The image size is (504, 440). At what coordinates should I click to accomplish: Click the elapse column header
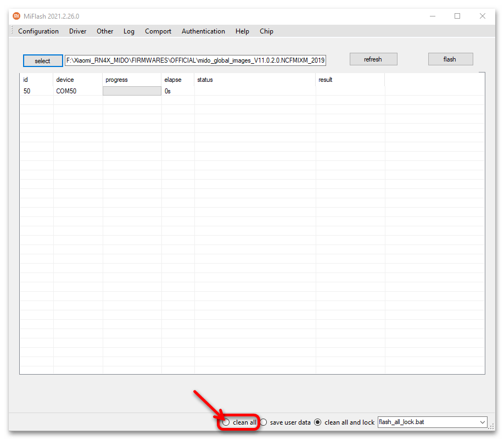tap(178, 80)
